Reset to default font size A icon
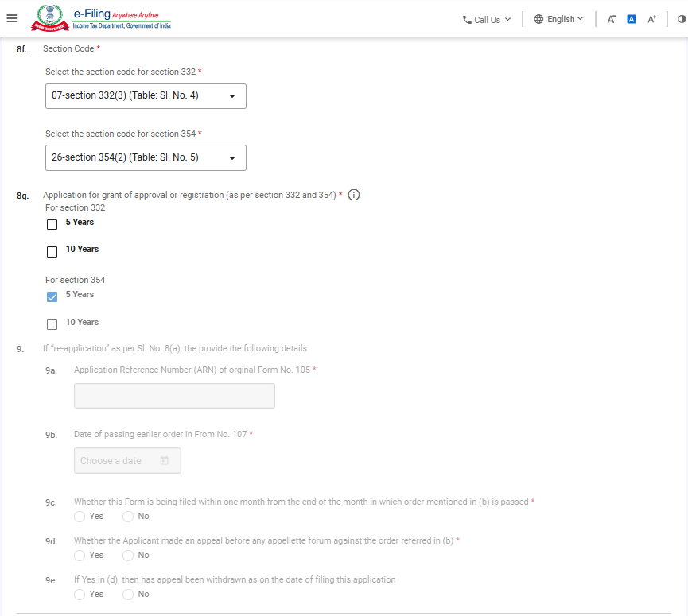The height and width of the screenshot is (616, 688). pos(632,19)
